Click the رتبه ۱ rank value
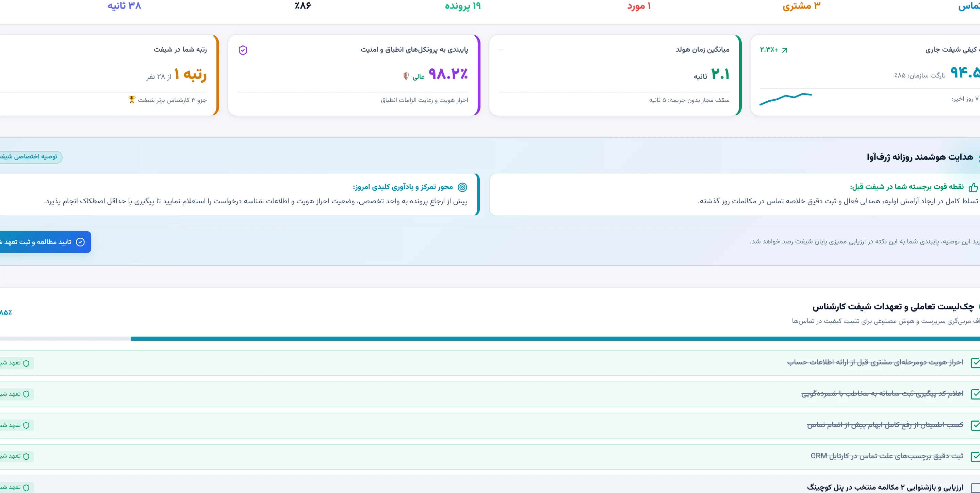Viewport: 980px width, 493px height. point(190,74)
